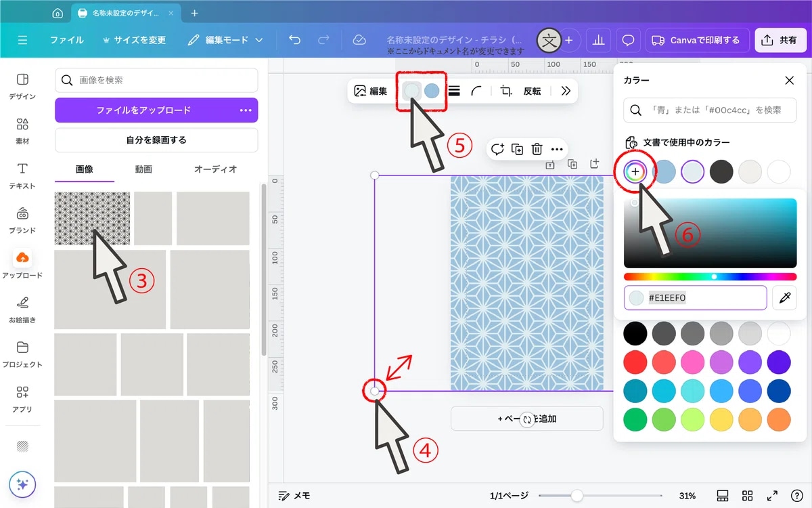Screen dimensions: 812x508
Task: Open the デザイン sidebar panel
Action: [22, 86]
